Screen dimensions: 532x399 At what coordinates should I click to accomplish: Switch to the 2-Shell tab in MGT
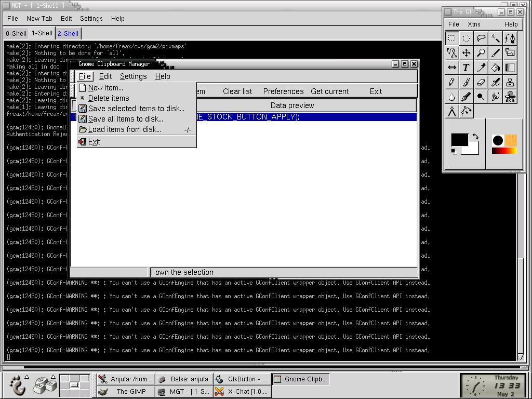point(68,34)
